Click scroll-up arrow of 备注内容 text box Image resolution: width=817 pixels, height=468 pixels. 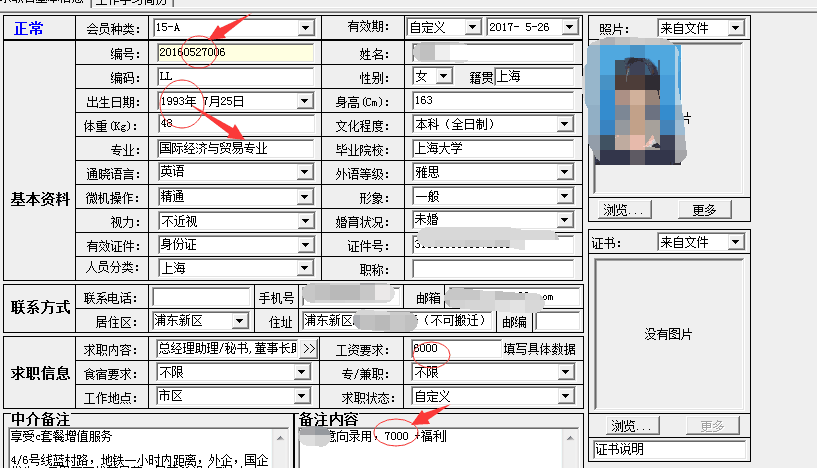coord(570,438)
